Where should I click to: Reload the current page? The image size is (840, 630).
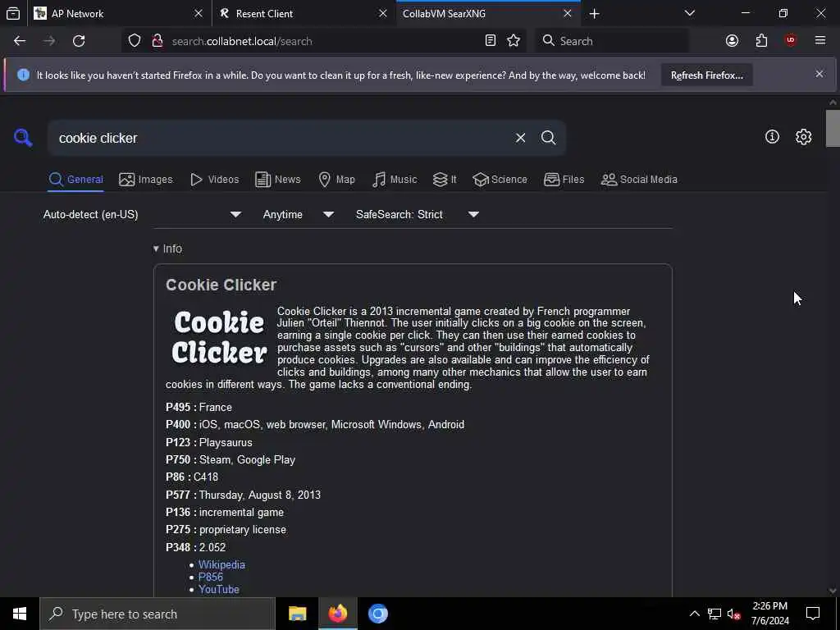tap(79, 41)
